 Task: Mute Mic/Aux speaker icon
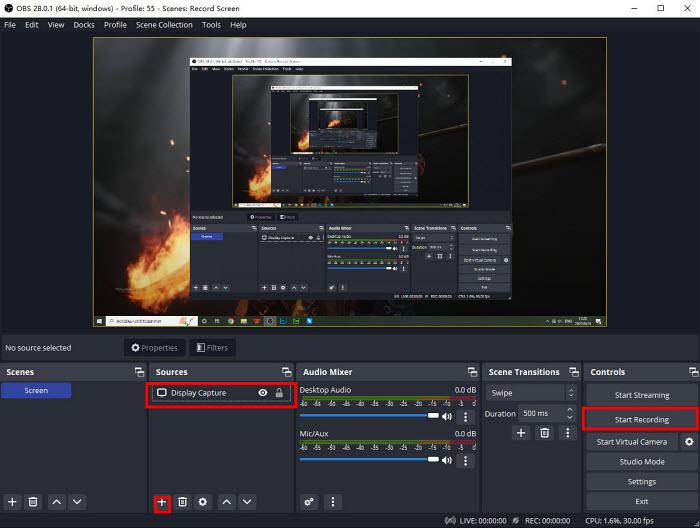(446, 460)
